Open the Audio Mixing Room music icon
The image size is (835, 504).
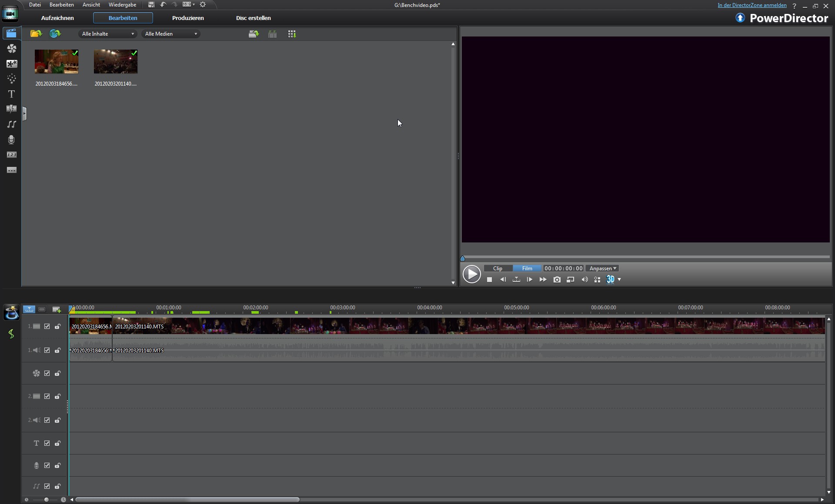[11, 124]
